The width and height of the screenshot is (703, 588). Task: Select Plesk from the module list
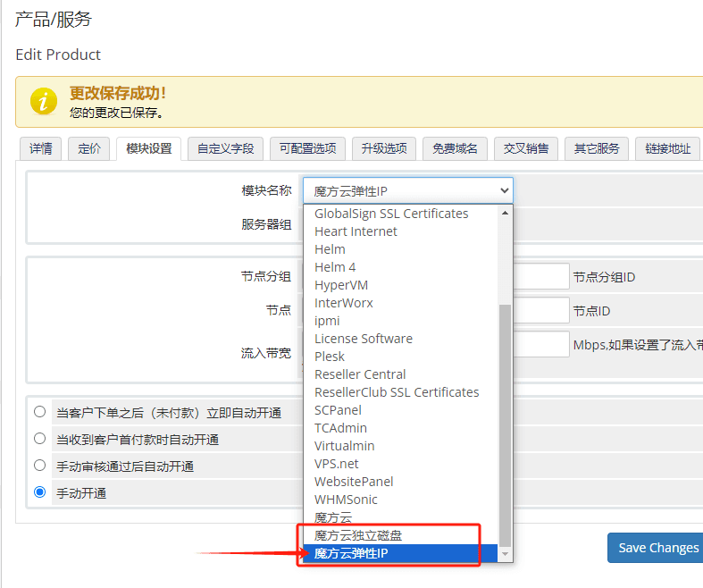coord(401,357)
